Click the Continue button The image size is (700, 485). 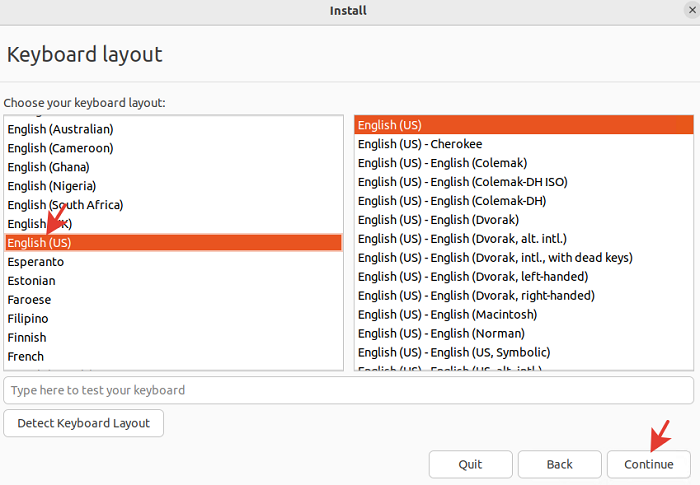[649, 464]
